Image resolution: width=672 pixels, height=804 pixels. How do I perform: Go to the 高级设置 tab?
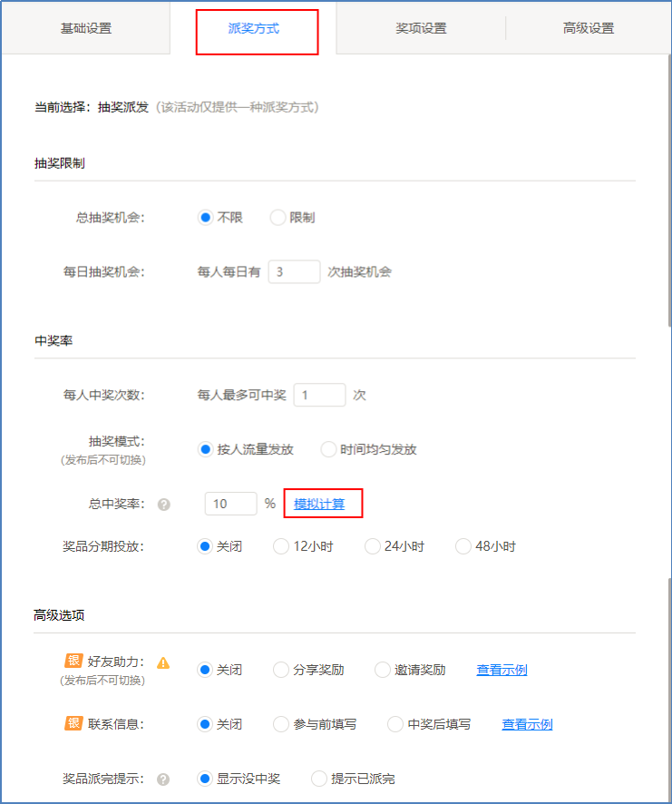pyautogui.click(x=589, y=28)
